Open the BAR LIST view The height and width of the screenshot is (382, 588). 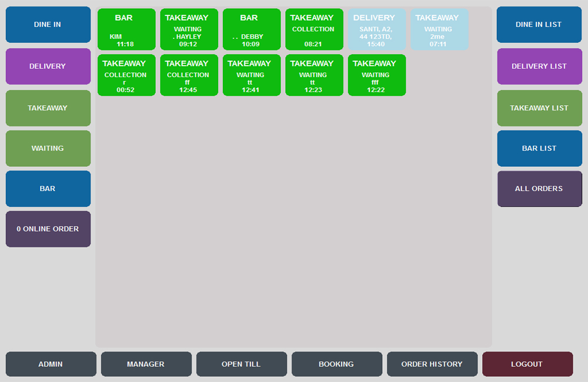539,149
